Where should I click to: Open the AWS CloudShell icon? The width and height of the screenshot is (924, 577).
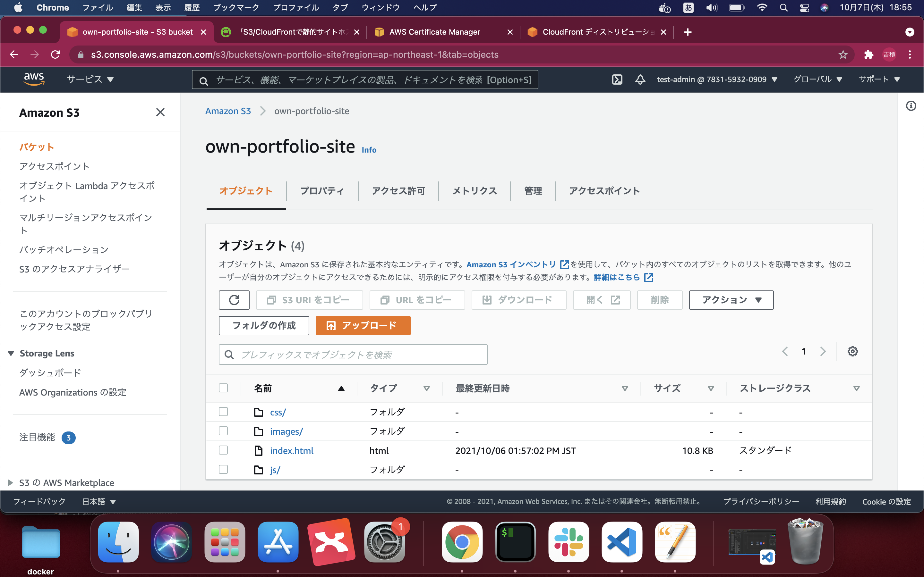[x=617, y=79]
